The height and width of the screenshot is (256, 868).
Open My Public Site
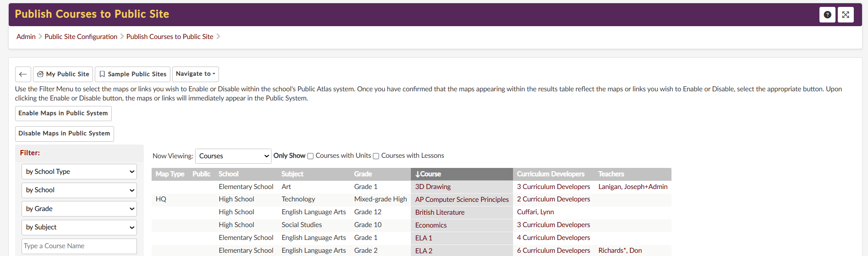[x=63, y=74]
